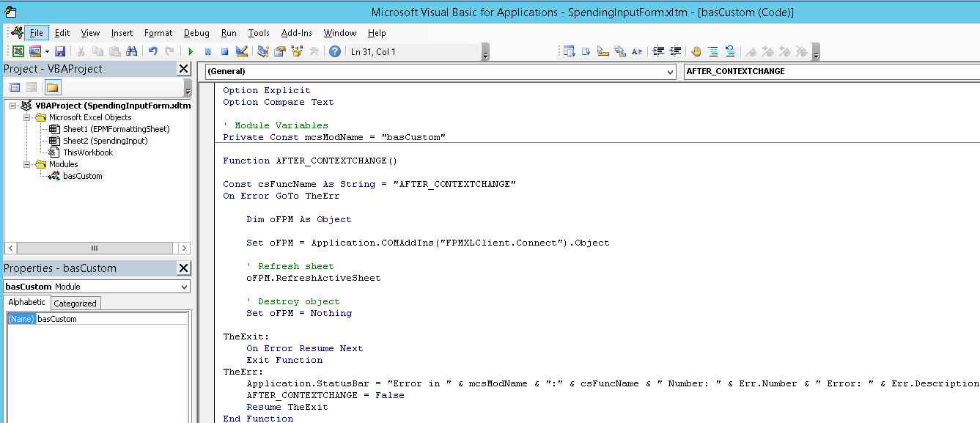Click the Design Mode icon
The height and width of the screenshot is (423, 980).
click(242, 51)
